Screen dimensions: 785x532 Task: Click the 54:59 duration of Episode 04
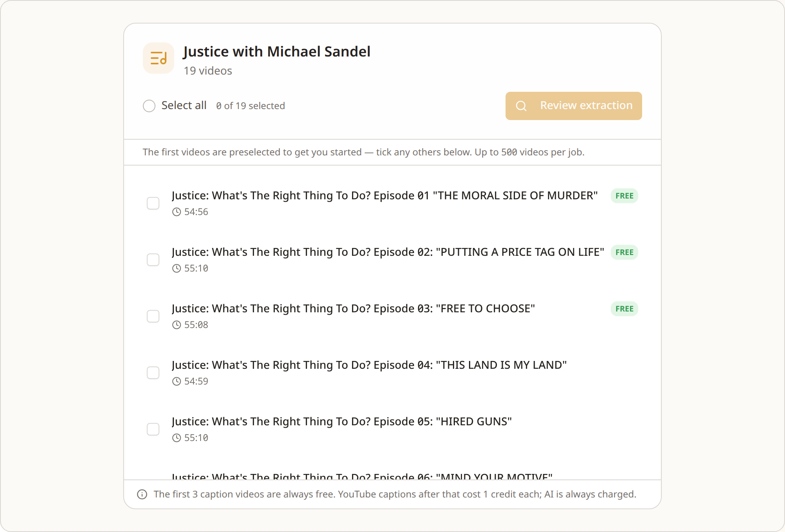click(x=196, y=381)
